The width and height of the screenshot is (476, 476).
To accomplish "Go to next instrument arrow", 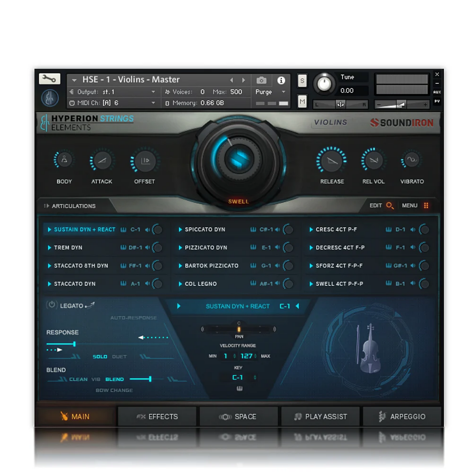I will point(243,80).
